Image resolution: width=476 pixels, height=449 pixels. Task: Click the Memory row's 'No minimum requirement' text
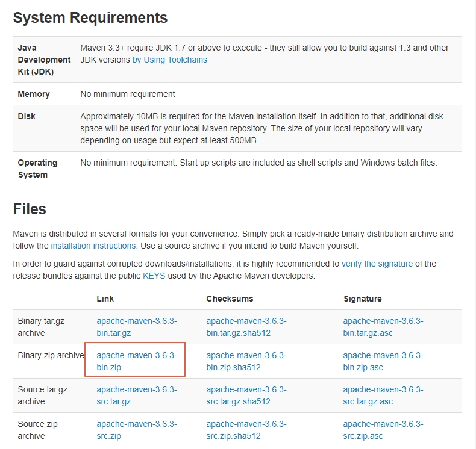click(x=128, y=94)
